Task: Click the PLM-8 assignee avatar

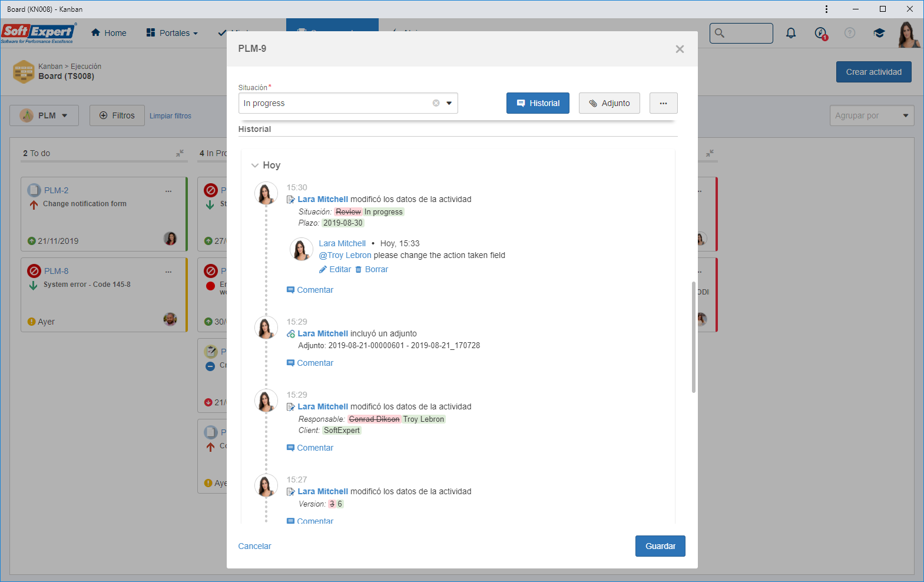Action: click(170, 319)
